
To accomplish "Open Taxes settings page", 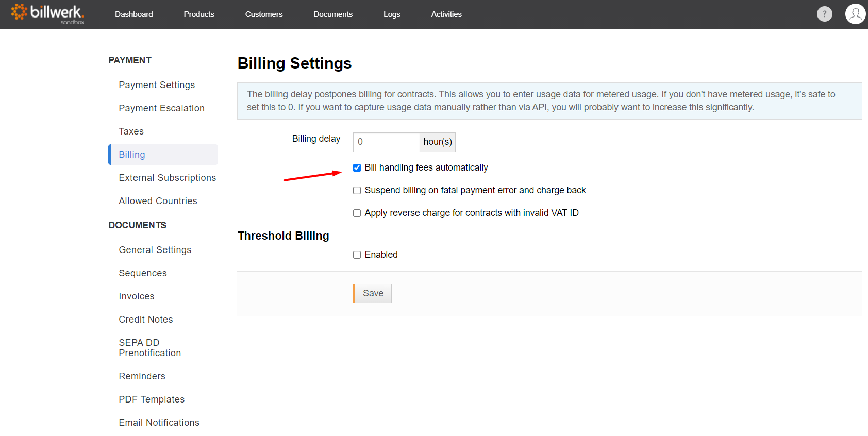I will coord(131,131).
